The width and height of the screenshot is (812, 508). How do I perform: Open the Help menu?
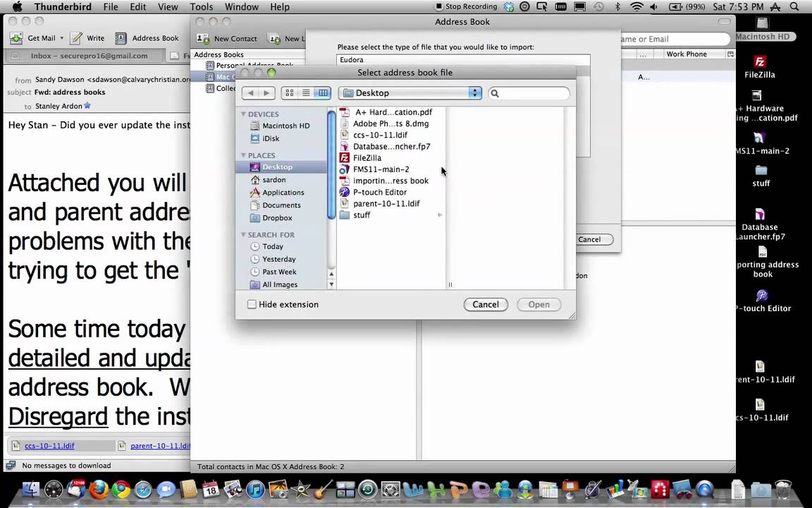pyautogui.click(x=280, y=7)
